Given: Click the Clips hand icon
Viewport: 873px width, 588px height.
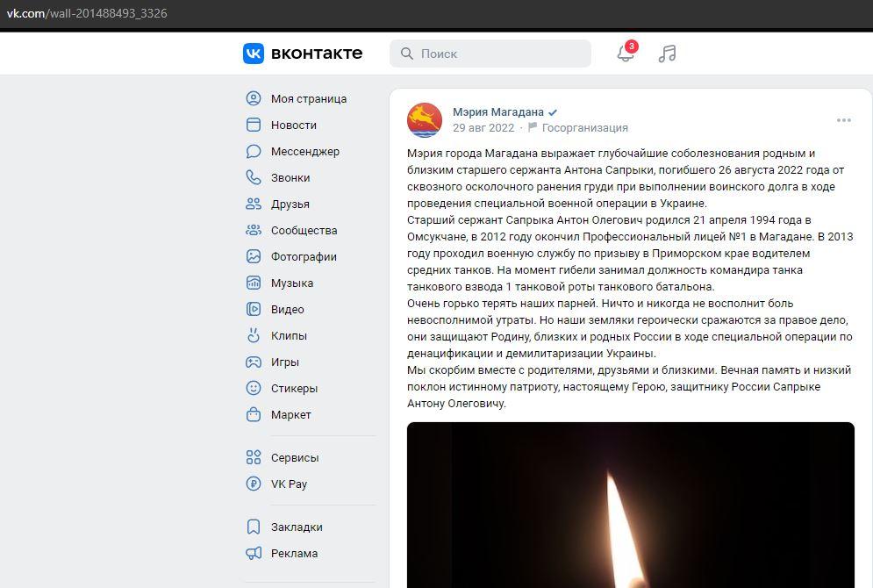Looking at the screenshot, I should tap(254, 335).
